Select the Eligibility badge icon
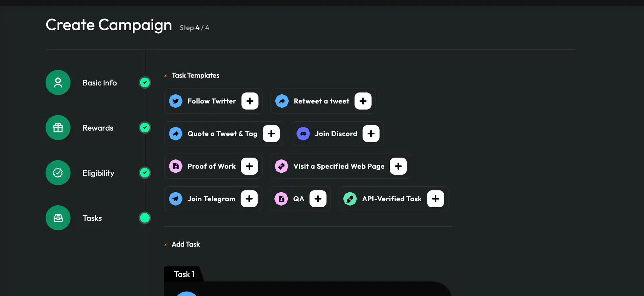 click(x=58, y=173)
